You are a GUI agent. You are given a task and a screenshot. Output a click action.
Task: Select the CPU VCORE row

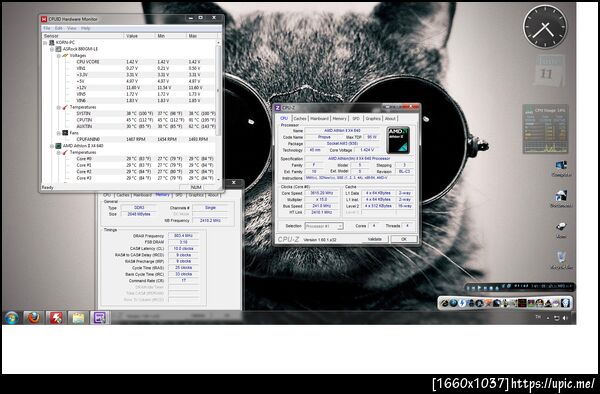tap(129, 62)
